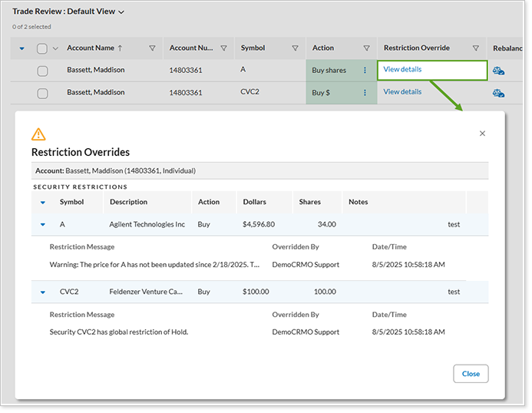532x413 pixels.
Task: Collapse all rows via dialog header arrow
Action: [43, 203]
